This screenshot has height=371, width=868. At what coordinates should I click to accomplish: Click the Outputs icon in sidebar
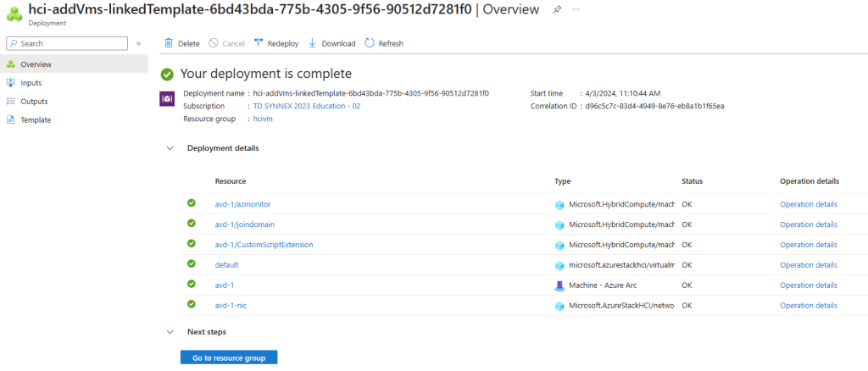pos(10,101)
